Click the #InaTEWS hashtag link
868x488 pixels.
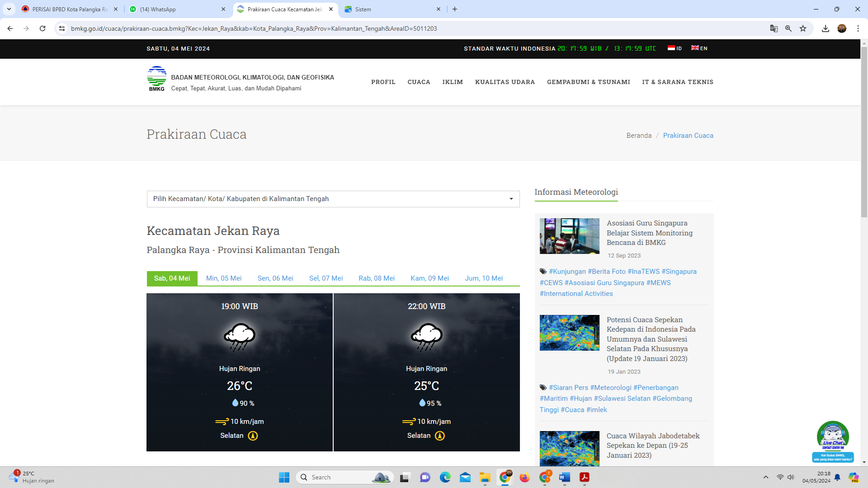click(643, 272)
